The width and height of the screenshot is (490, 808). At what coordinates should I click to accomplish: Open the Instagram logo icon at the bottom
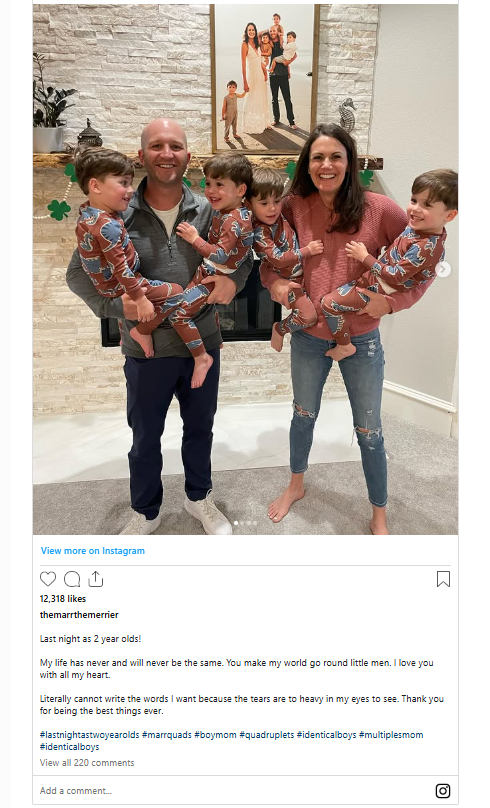click(x=443, y=790)
